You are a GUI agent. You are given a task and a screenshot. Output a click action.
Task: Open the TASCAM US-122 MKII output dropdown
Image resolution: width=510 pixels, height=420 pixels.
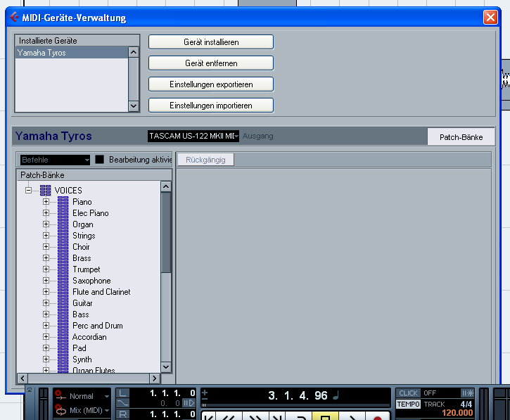tap(193, 136)
